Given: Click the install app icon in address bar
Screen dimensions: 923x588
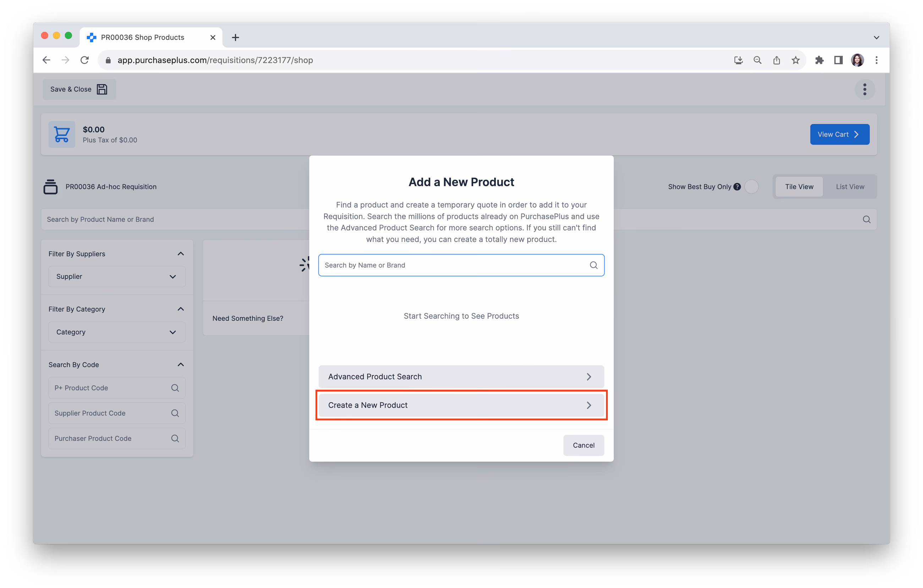Looking at the screenshot, I should (738, 60).
